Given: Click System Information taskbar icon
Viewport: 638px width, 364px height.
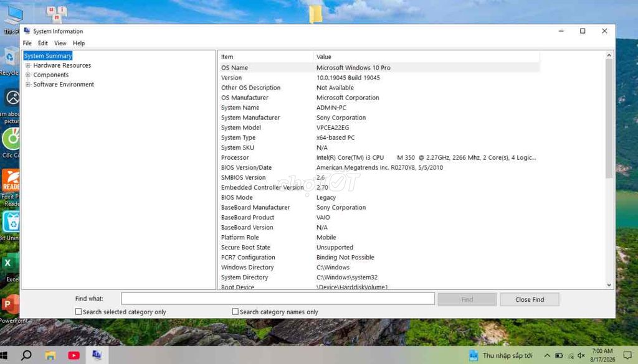Looking at the screenshot, I should coord(97,355).
